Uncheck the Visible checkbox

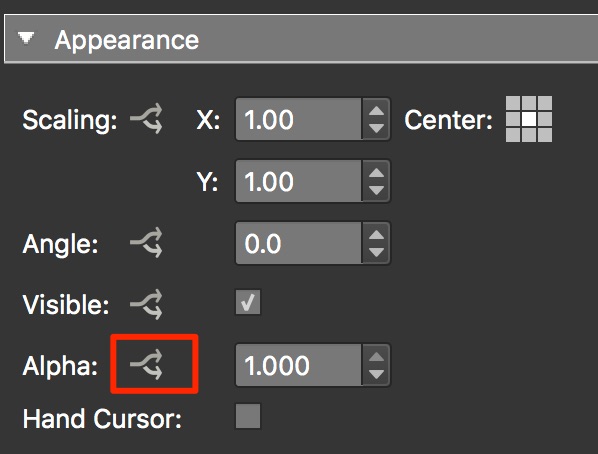pyautogui.click(x=248, y=302)
